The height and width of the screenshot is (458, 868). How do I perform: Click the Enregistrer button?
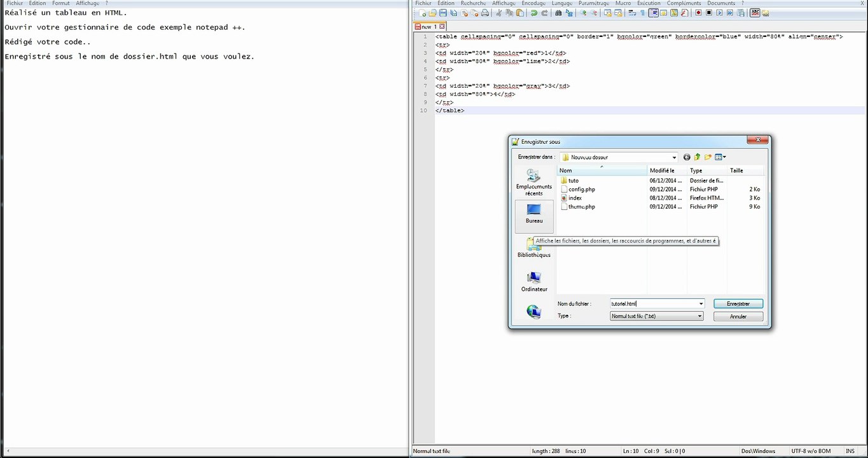738,304
